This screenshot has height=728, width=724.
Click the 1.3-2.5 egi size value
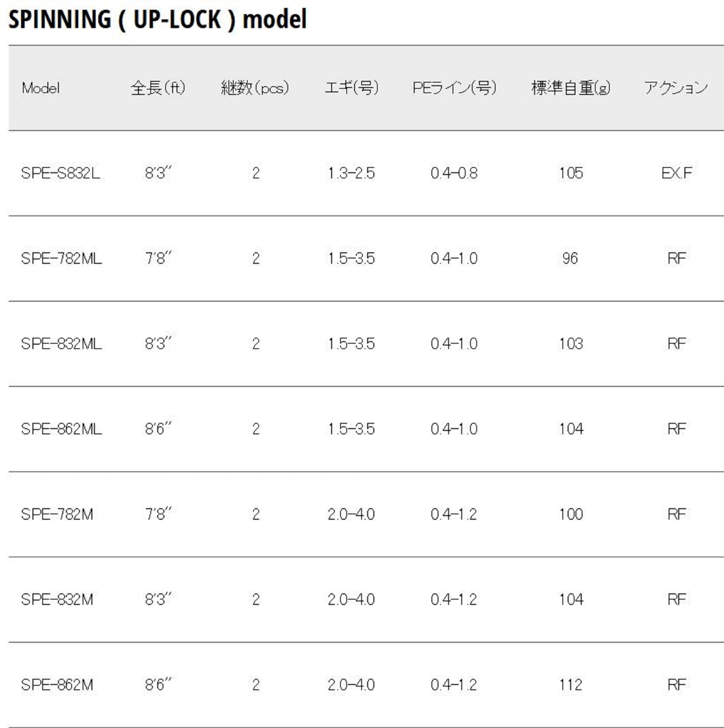(x=351, y=173)
